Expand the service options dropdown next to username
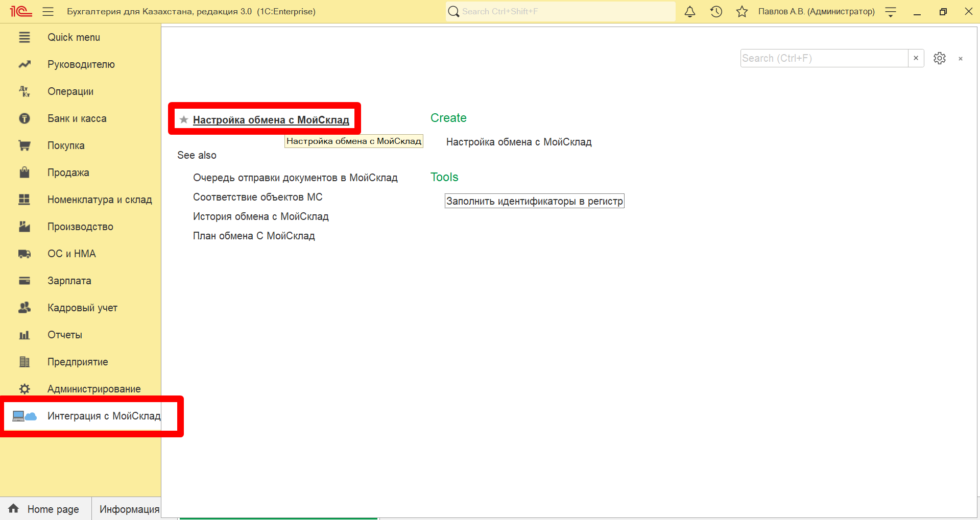This screenshot has width=980, height=520. (891, 12)
